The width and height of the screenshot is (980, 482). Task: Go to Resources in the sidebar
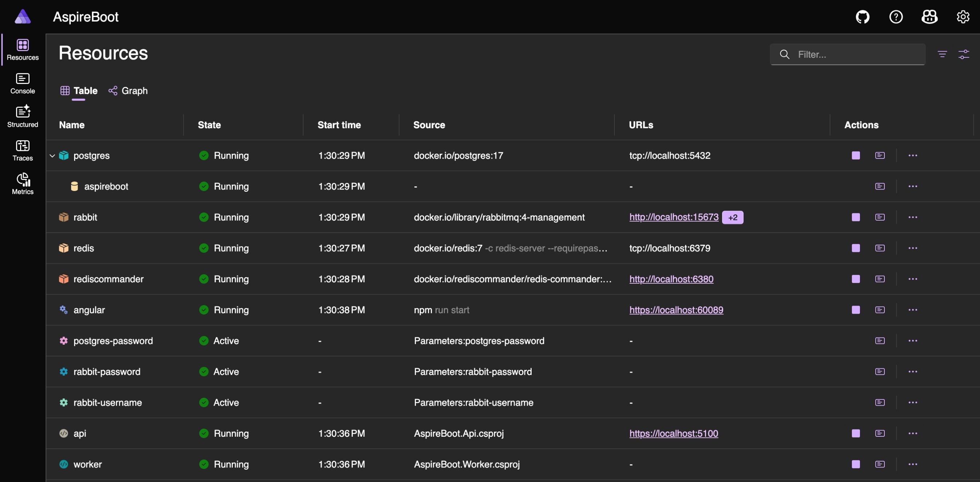[23, 50]
